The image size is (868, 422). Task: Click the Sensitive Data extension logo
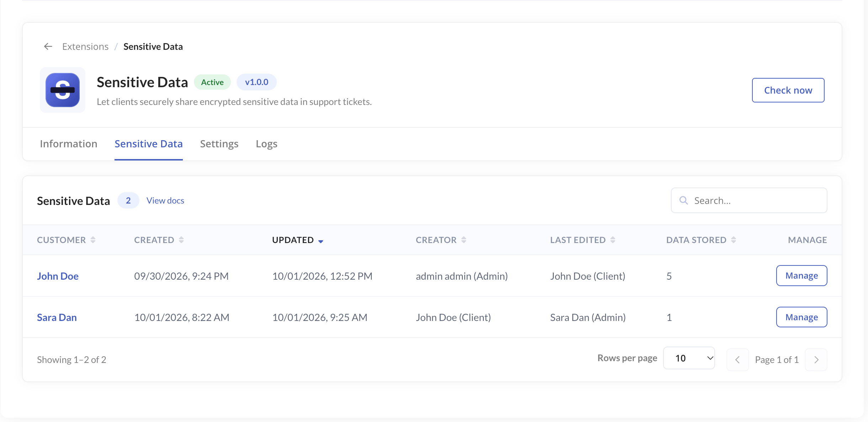pyautogui.click(x=63, y=90)
